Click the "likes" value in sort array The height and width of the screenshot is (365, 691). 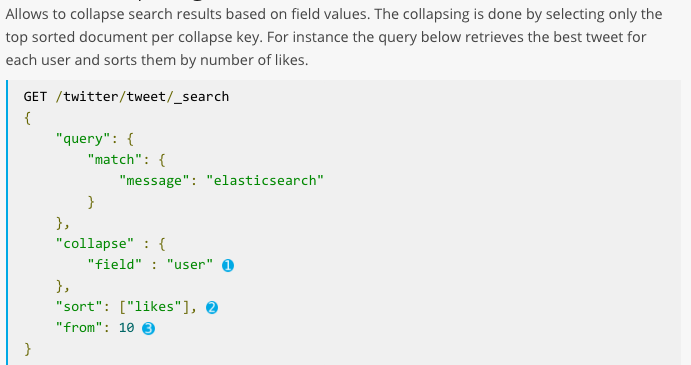point(154,306)
